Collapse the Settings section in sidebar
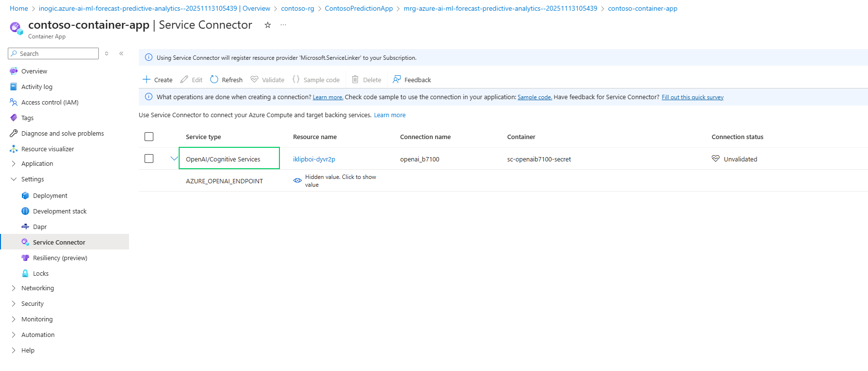The height and width of the screenshot is (371, 868). point(32,179)
